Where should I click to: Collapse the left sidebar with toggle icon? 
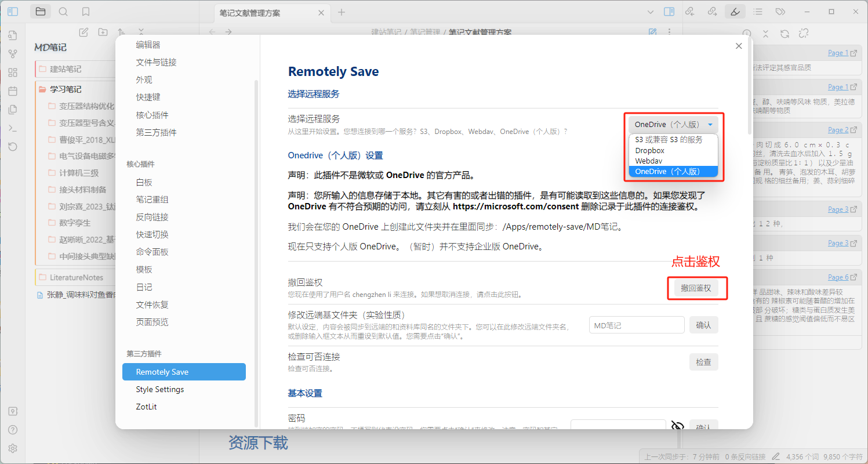point(13,11)
